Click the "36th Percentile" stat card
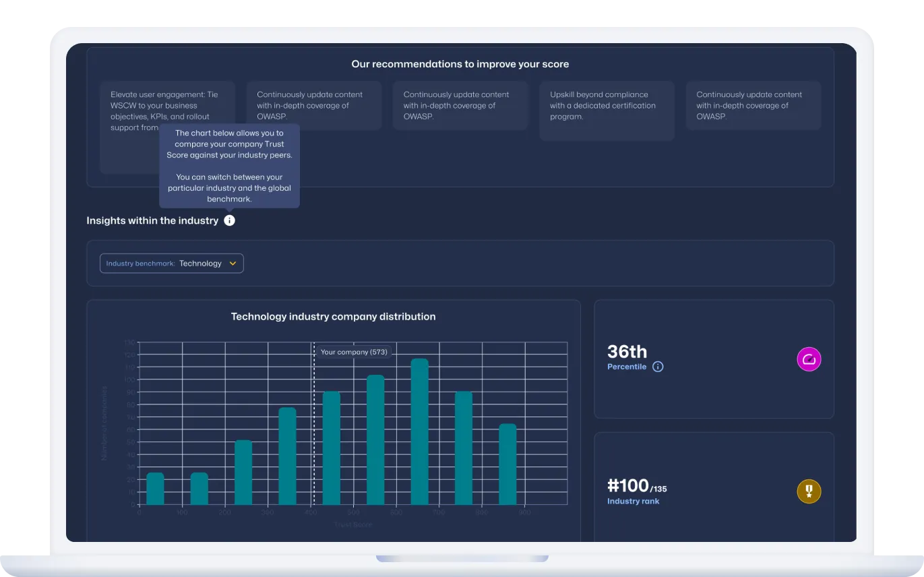924x577 pixels. pos(714,359)
